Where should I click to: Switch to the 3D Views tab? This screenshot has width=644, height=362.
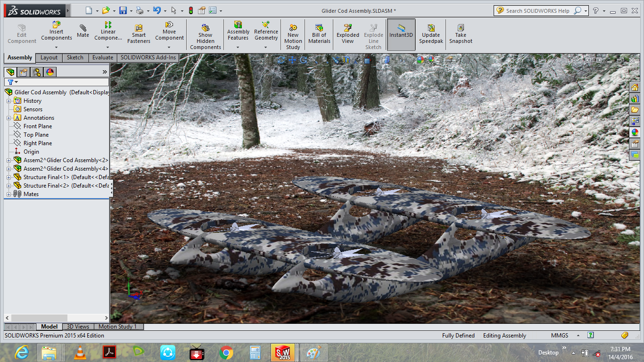point(78,327)
